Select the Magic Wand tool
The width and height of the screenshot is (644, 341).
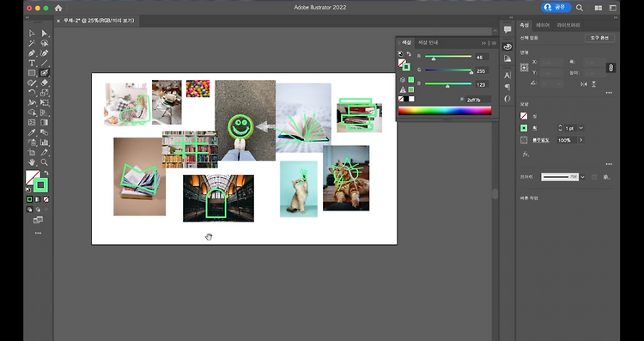[x=32, y=43]
